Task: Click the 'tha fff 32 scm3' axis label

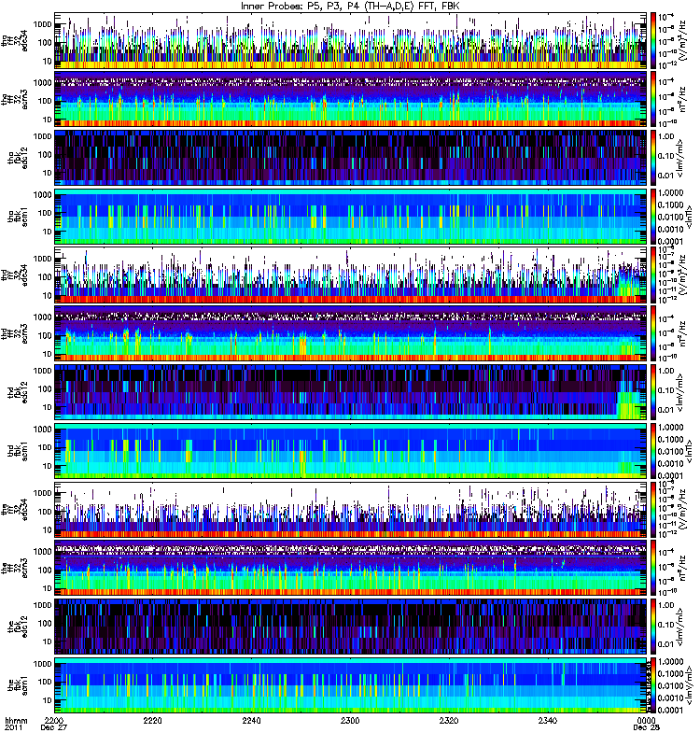Action: [x=15, y=99]
